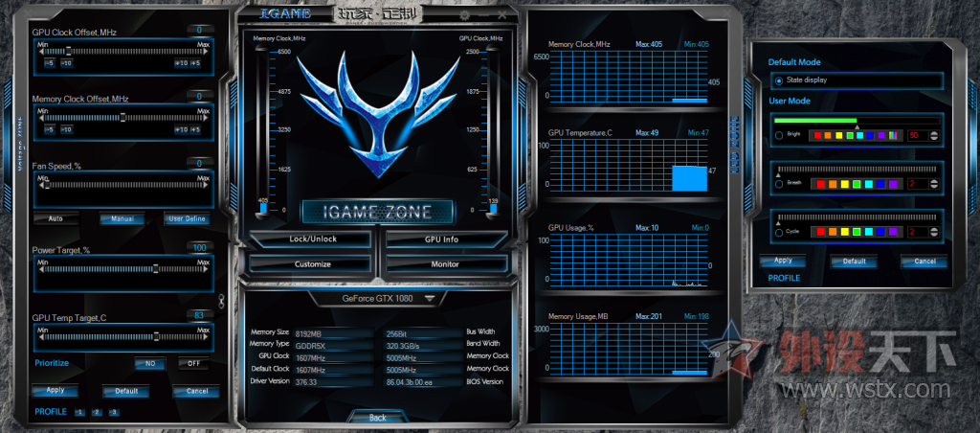Reset LED zone to Default
Image resolution: width=980 pixels, height=433 pixels.
point(854,262)
